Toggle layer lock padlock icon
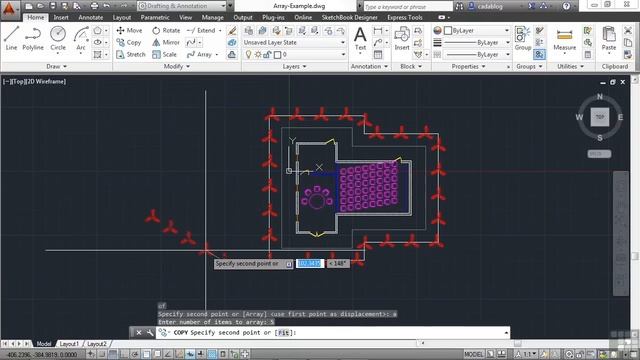 (x=267, y=55)
